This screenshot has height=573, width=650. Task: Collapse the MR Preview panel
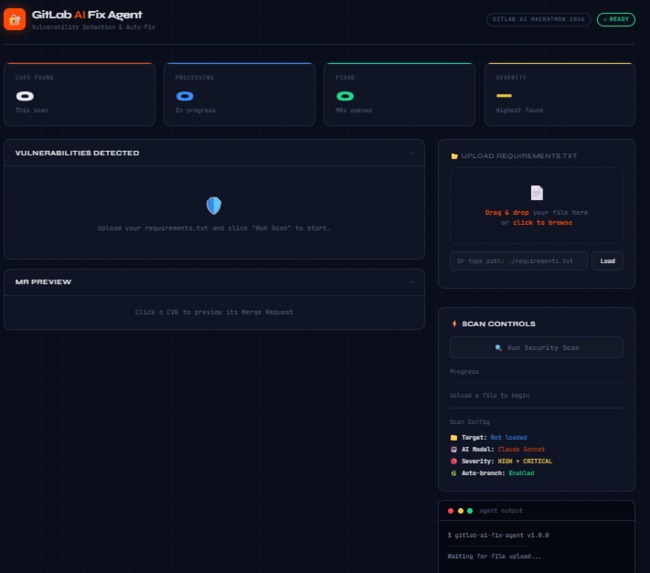click(411, 282)
